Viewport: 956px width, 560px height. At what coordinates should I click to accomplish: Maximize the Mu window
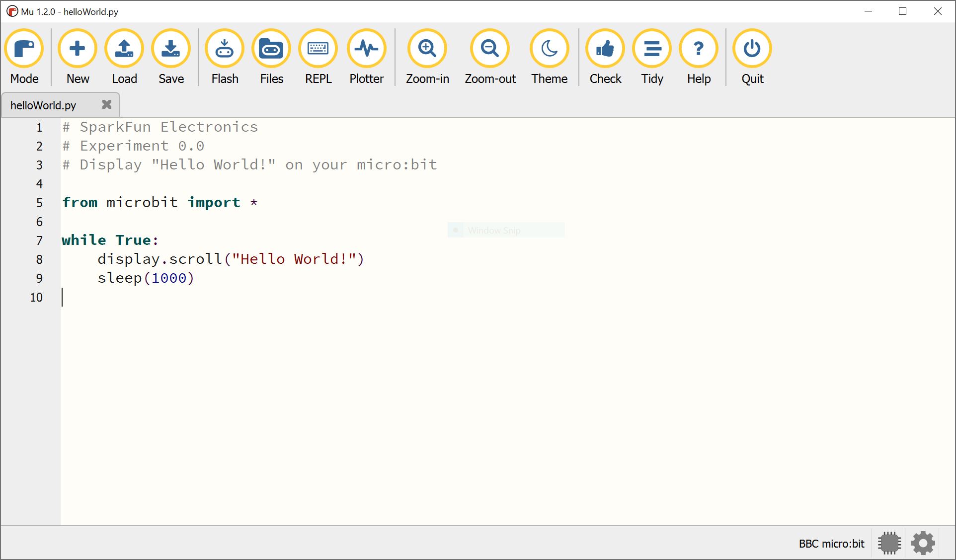[x=903, y=11]
